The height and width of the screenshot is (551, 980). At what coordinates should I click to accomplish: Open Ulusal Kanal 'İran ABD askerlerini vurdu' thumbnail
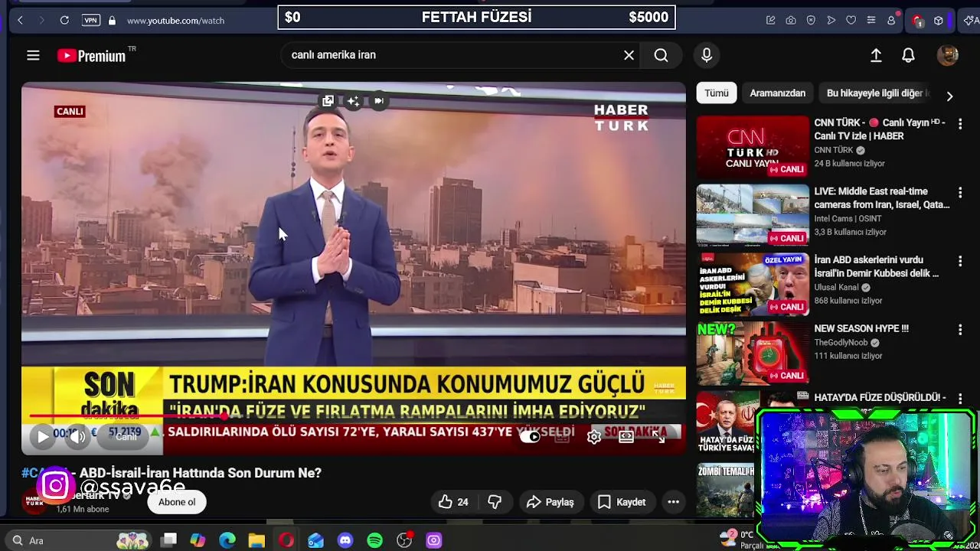click(753, 284)
